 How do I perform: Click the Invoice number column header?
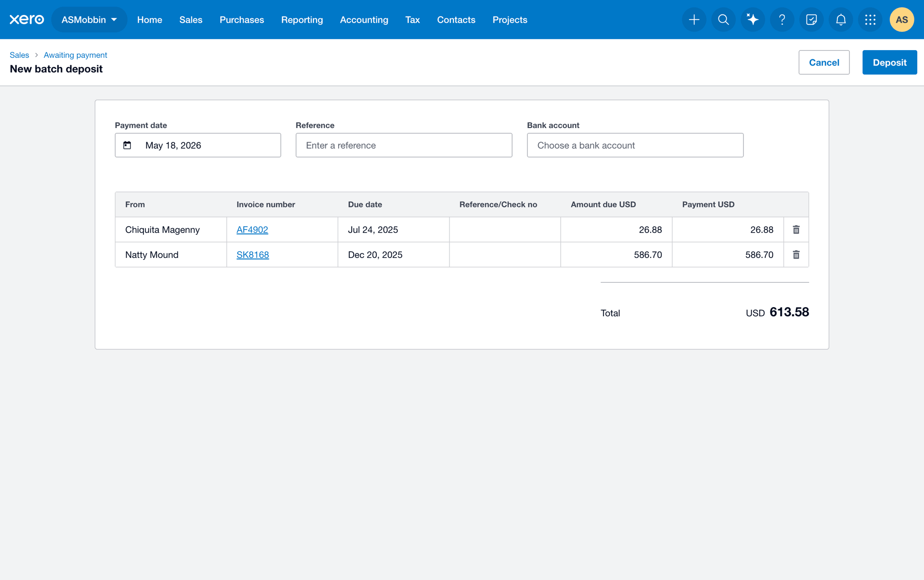[266, 205]
